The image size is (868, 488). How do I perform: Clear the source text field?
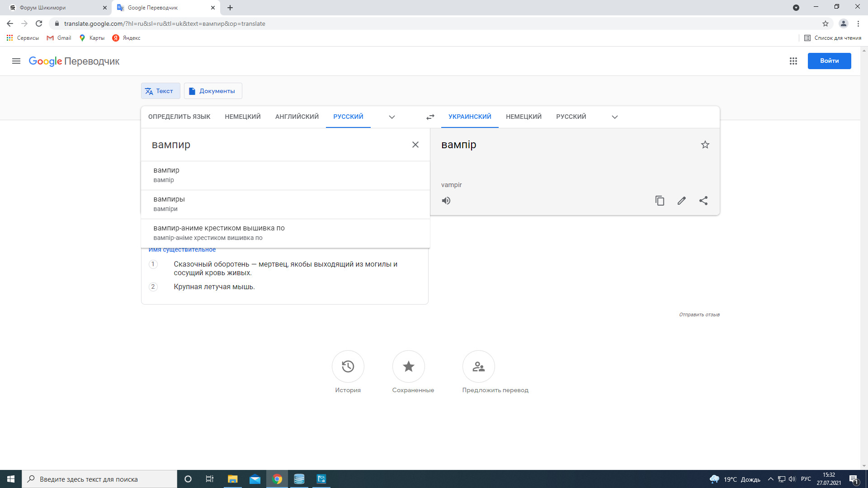coord(415,145)
